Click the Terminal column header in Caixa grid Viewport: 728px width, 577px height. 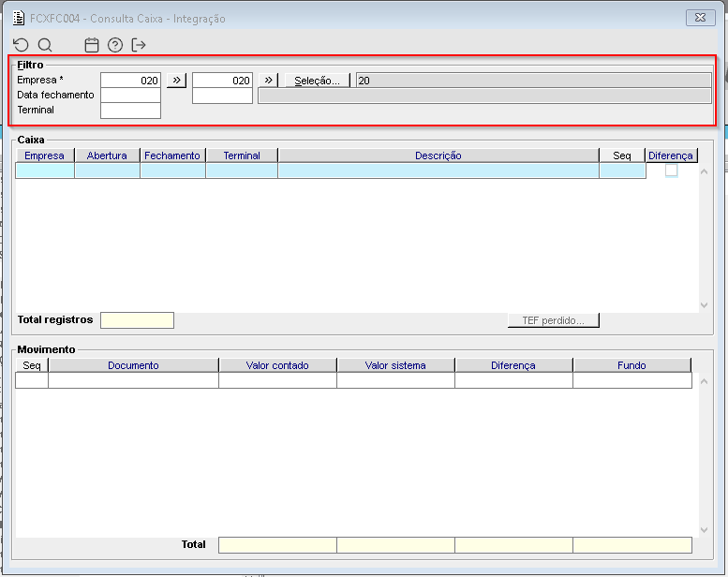[242, 155]
